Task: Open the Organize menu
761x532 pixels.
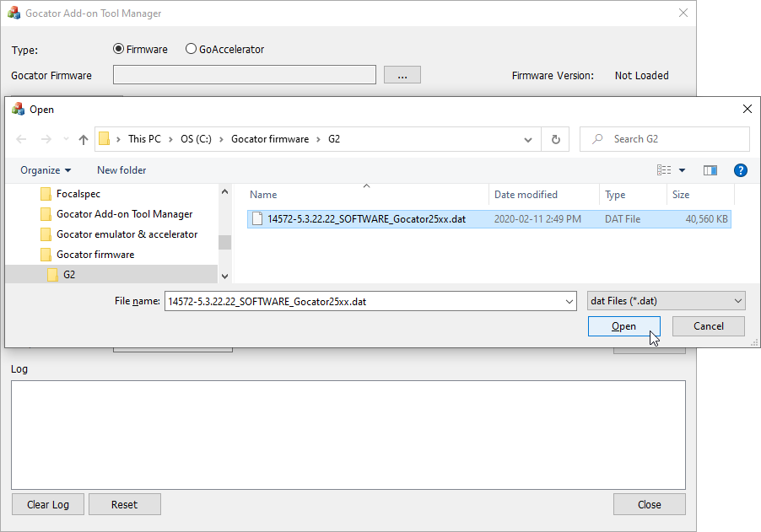Action: tap(46, 170)
